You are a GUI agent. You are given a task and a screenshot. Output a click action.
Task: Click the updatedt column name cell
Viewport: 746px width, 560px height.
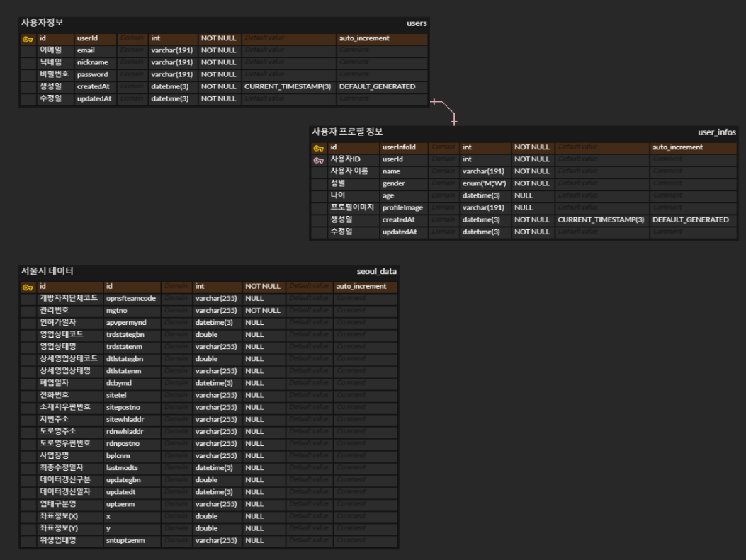click(132, 493)
